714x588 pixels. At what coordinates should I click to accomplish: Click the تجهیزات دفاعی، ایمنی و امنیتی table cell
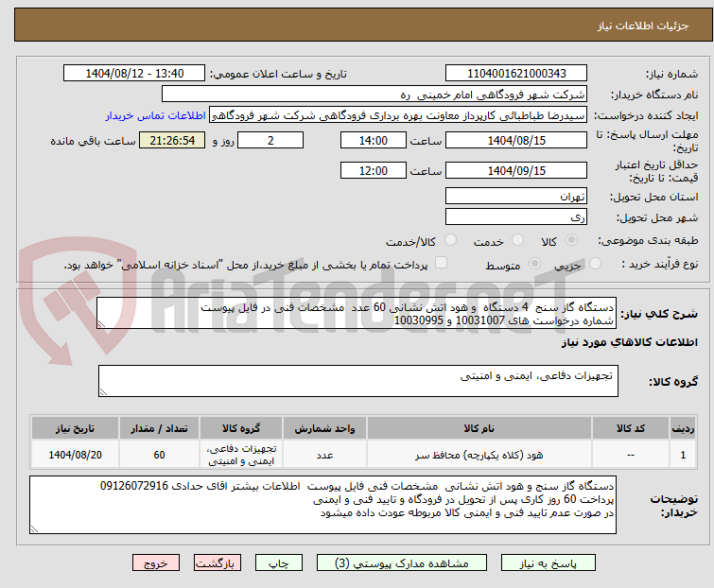[241, 455]
